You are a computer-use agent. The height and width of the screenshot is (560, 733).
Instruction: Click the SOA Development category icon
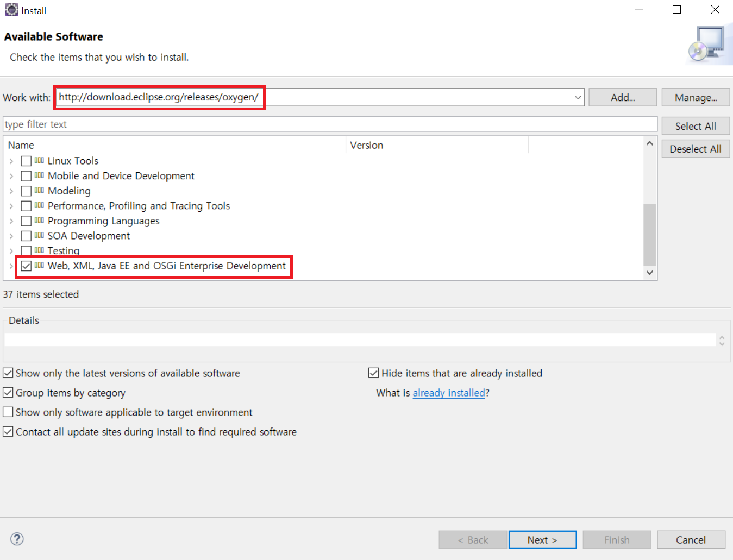(39, 236)
